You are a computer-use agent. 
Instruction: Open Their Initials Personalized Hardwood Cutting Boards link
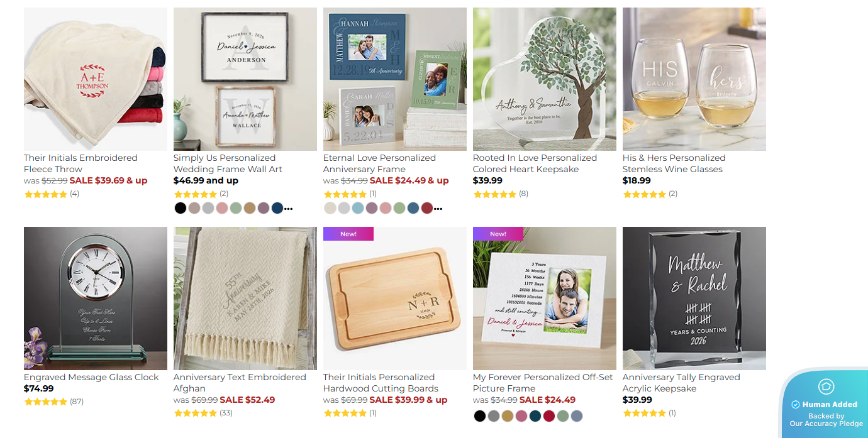coord(381,383)
